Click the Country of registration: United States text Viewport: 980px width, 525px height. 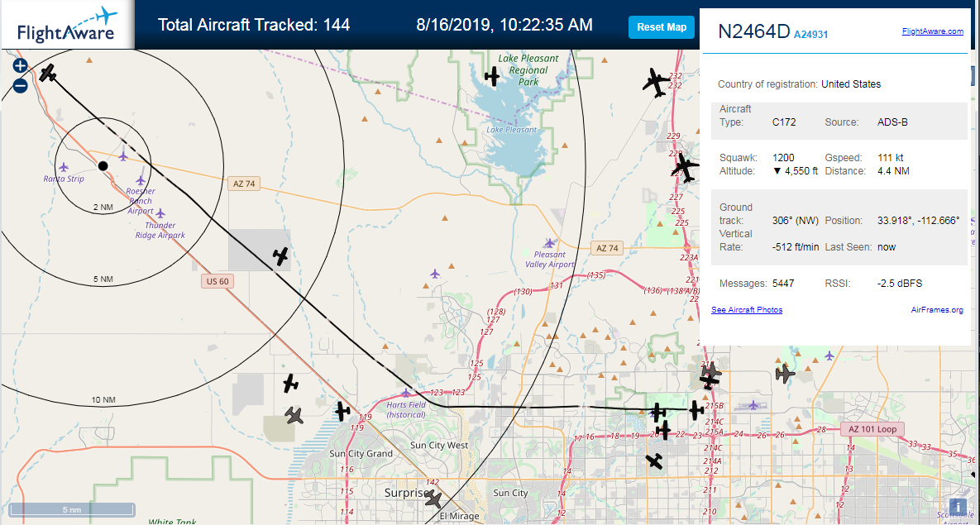(800, 84)
